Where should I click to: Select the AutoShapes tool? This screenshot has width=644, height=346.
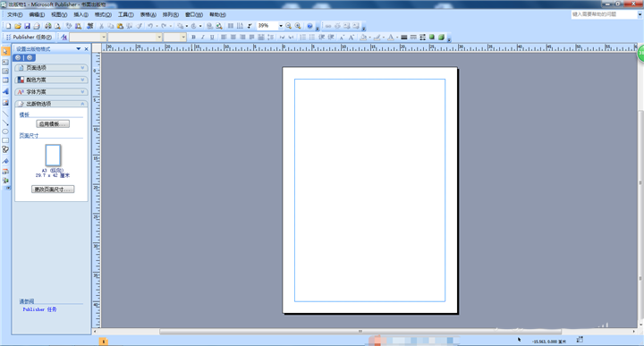(x=5, y=150)
